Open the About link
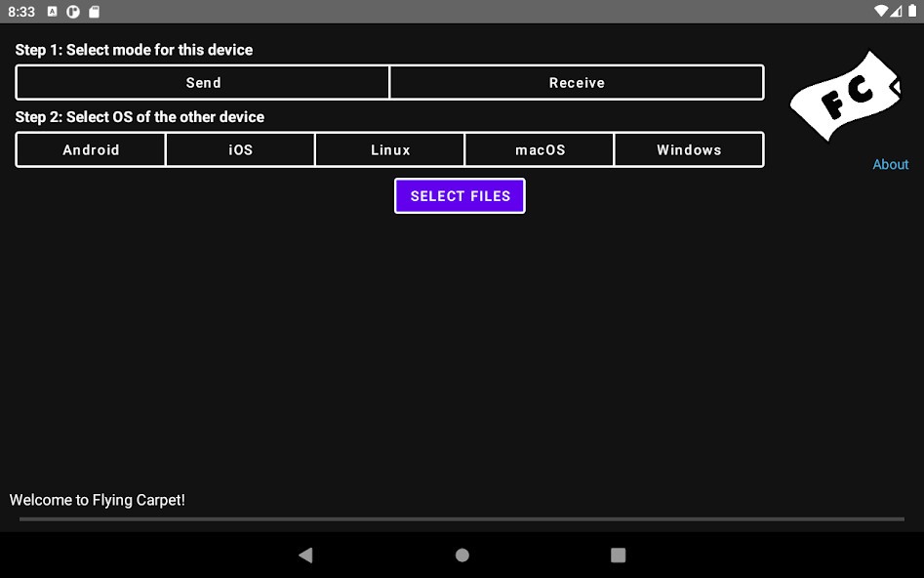 pos(891,165)
